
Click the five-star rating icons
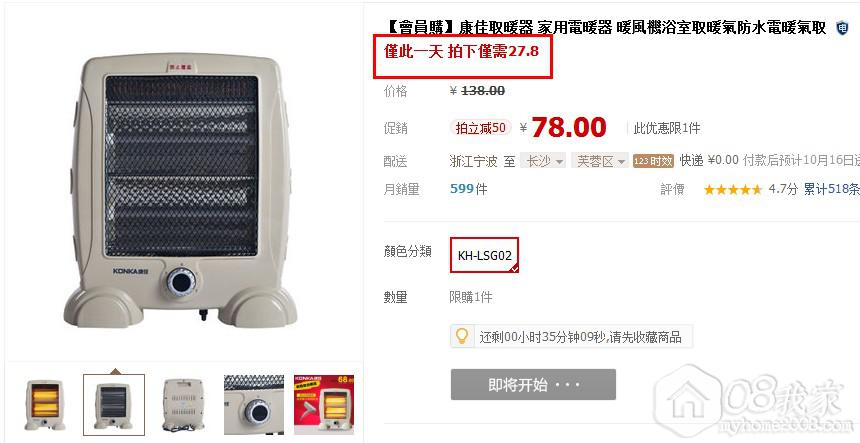[x=733, y=190]
